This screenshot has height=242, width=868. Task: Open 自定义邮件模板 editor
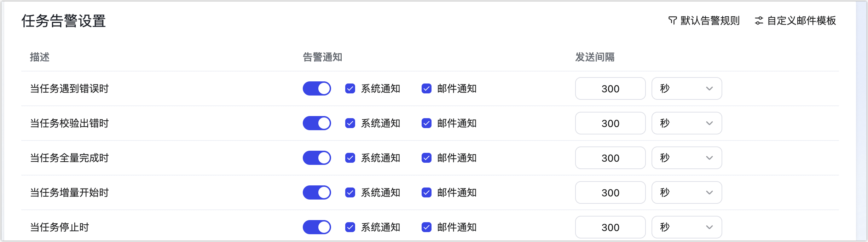coord(801,21)
